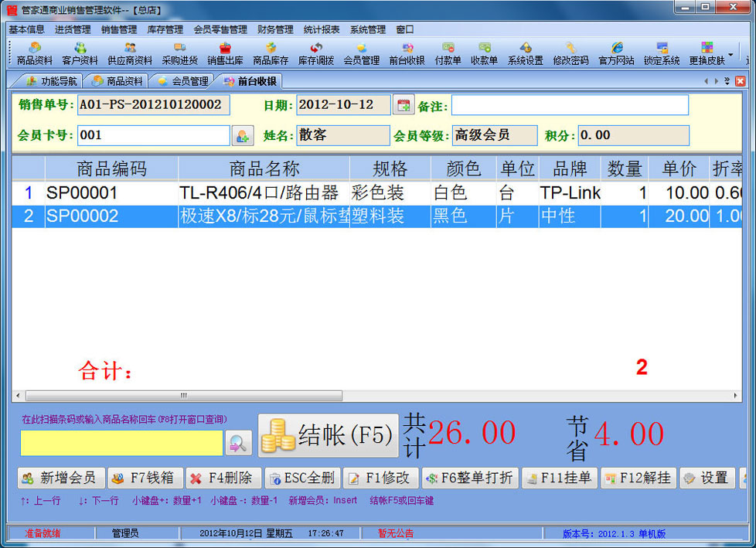Click 更换皮肤 toolbar icon
This screenshot has height=548, width=756.
tap(707, 53)
